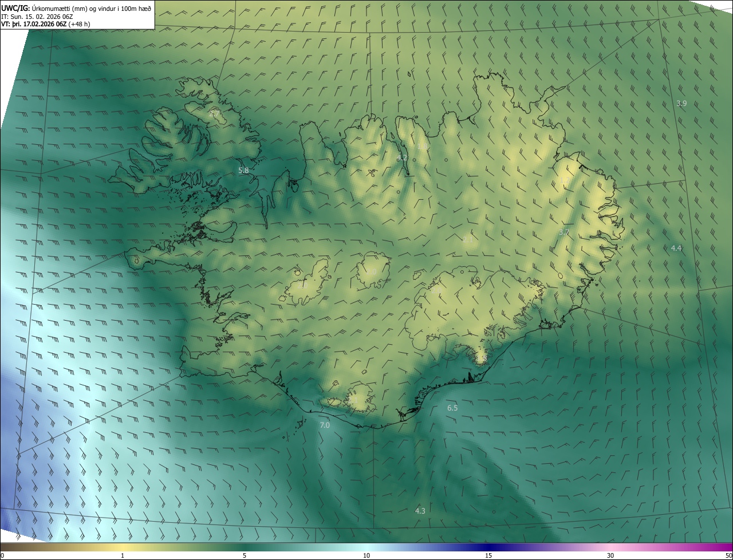Click the 6.5 value label southeast of the coast
The width and height of the screenshot is (733, 560).
[x=452, y=408]
